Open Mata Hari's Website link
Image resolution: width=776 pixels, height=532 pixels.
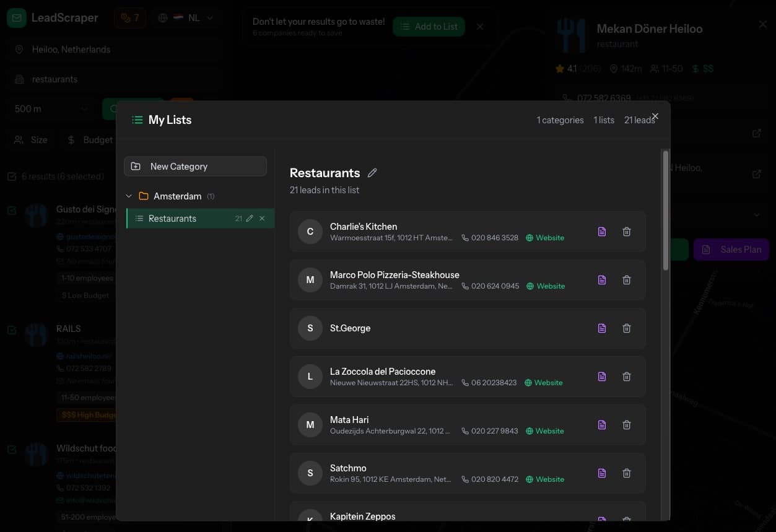pos(549,430)
